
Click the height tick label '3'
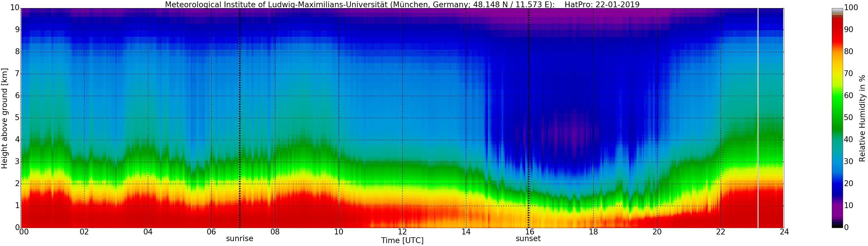click(18, 162)
